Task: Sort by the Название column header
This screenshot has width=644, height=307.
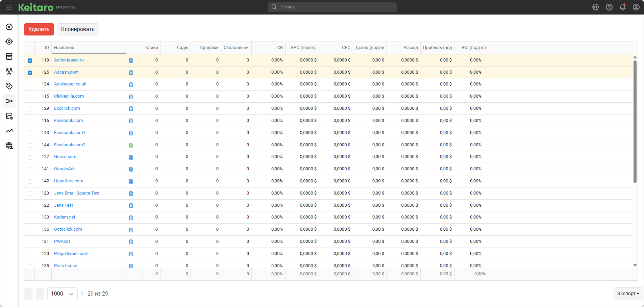Action: click(89, 48)
